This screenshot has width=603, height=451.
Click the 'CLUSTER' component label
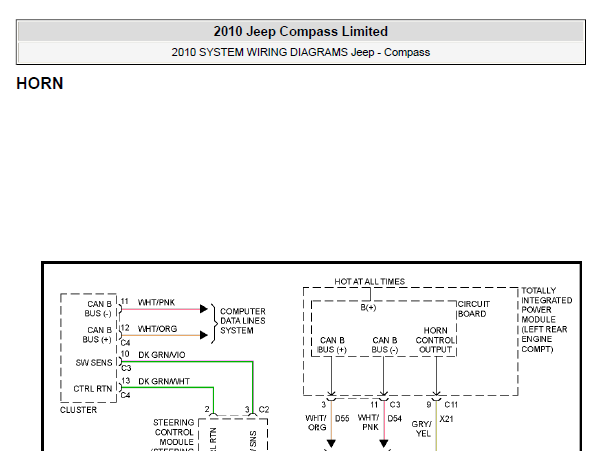[78, 410]
